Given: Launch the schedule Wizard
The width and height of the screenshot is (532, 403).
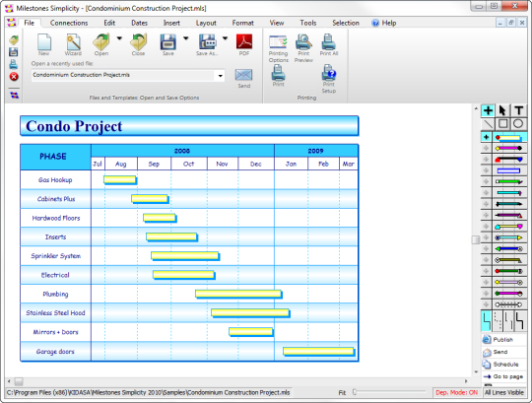Looking at the screenshot, I should click(x=73, y=42).
